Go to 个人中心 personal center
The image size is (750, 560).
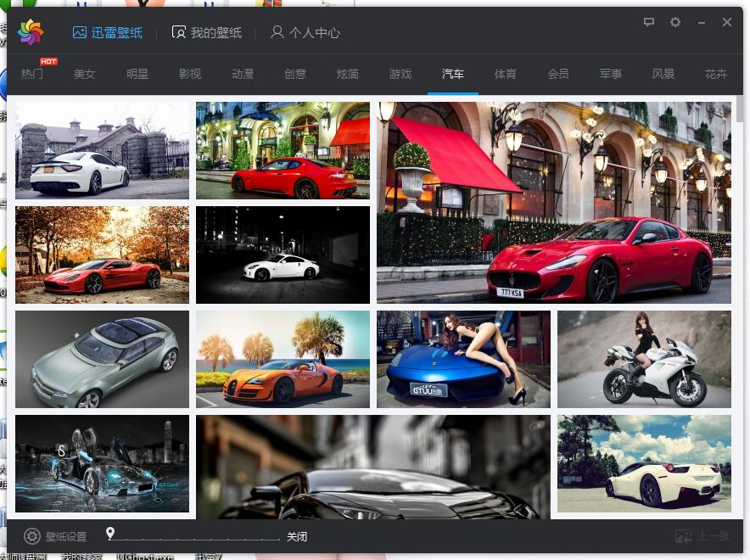click(305, 32)
